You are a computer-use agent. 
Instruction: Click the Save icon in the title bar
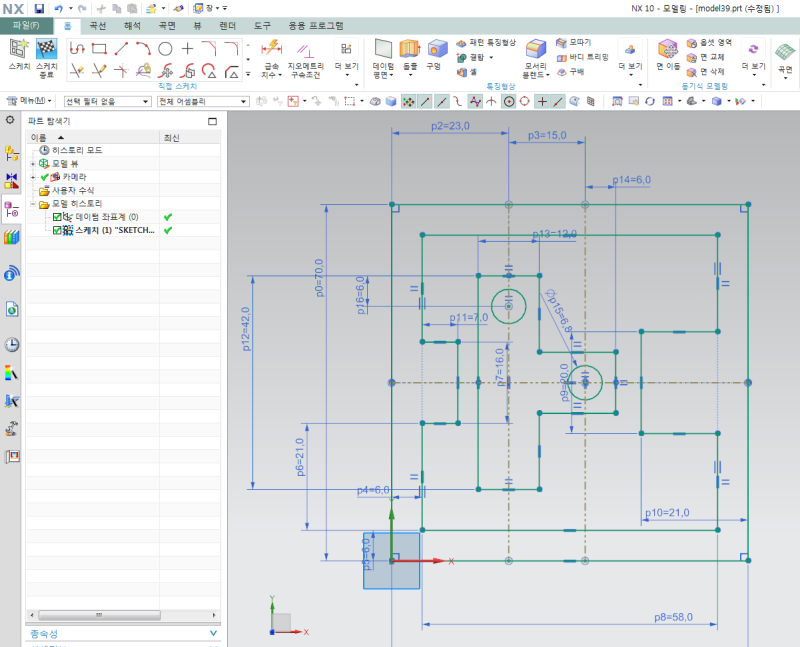click(39, 7)
